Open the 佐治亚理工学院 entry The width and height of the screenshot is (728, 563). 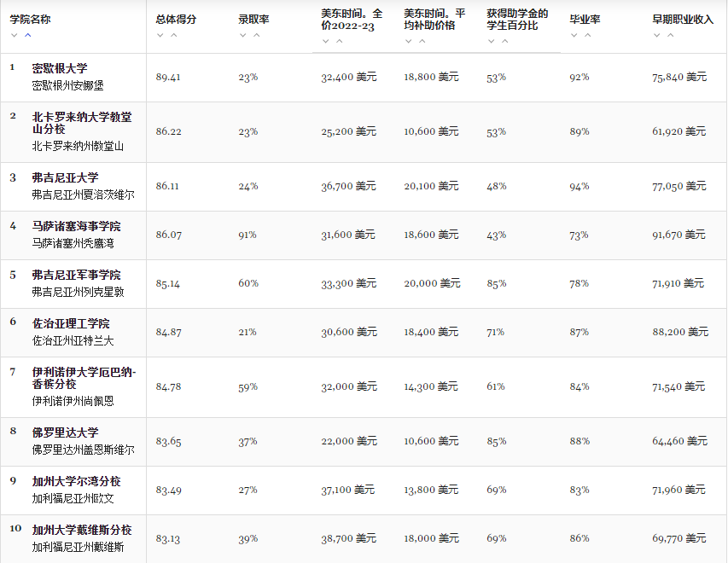71,323
